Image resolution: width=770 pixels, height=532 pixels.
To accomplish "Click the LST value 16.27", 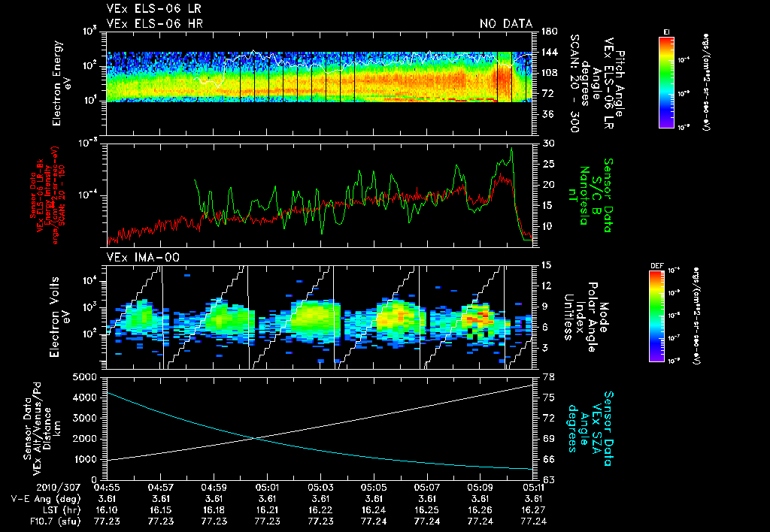I will pyautogui.click(x=533, y=510).
